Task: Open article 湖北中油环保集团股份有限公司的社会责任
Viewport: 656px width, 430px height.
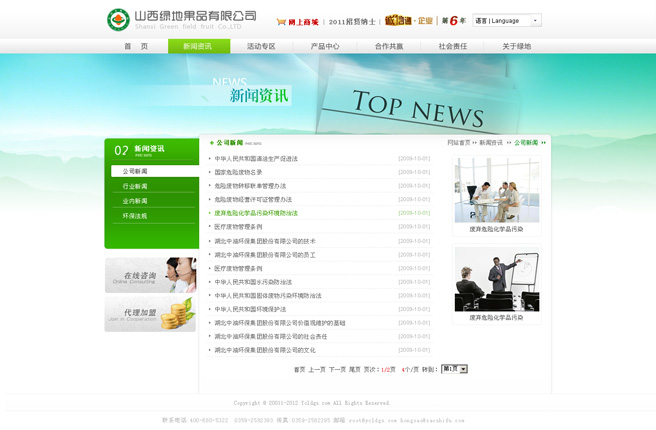Action: pos(271,336)
